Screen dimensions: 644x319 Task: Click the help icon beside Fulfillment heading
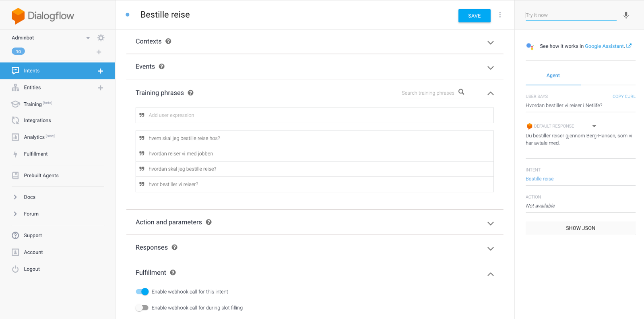tap(173, 273)
